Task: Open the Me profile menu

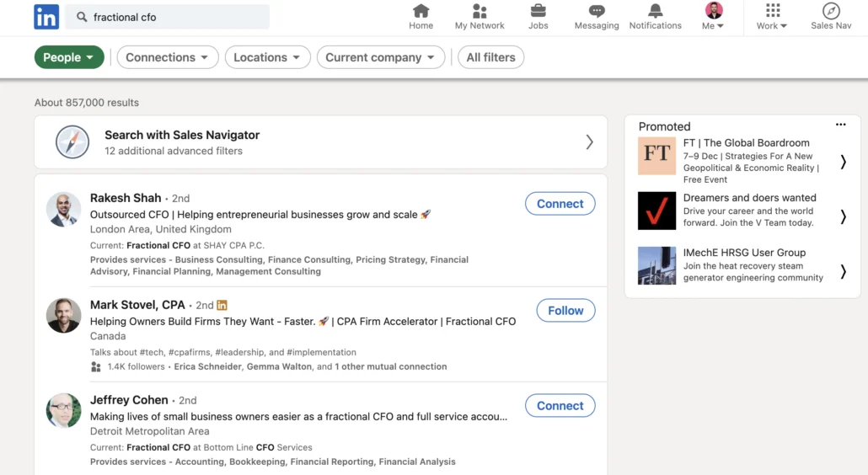Action: (x=713, y=17)
